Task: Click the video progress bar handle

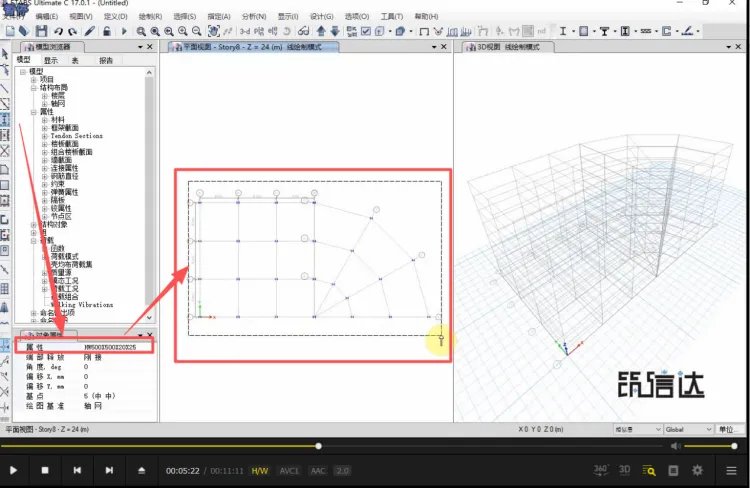Action: coord(319,446)
